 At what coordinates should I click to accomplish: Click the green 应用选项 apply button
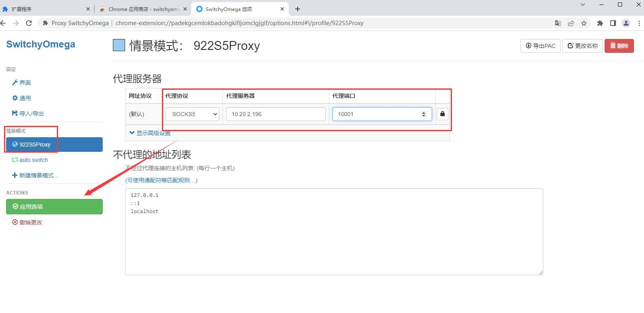pos(54,207)
